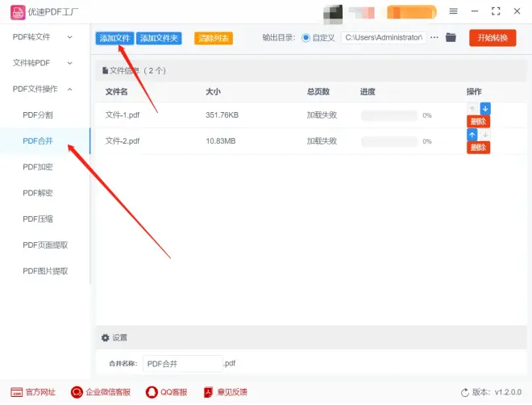
Task: Click the 进度 column header
Action: (368, 92)
